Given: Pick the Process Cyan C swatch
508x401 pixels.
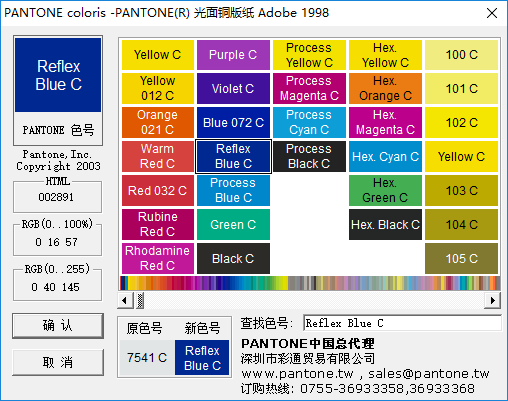Looking at the screenshot, I should tap(309, 123).
